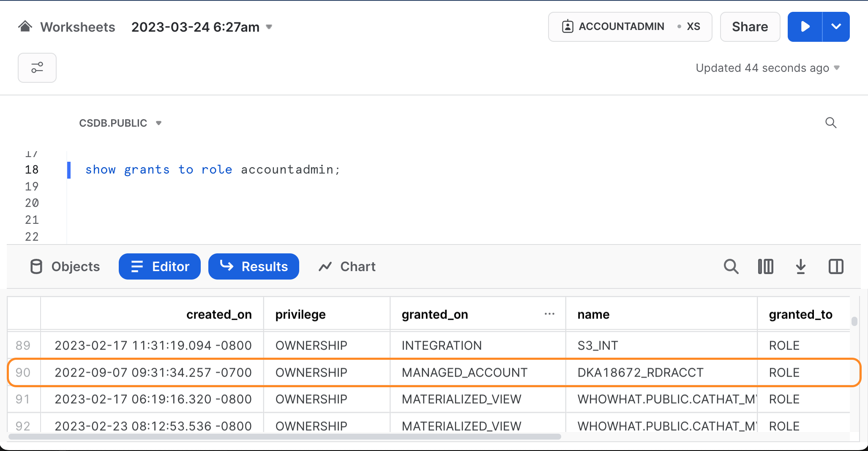868x451 pixels.
Task: Click the Share button
Action: coord(750,27)
